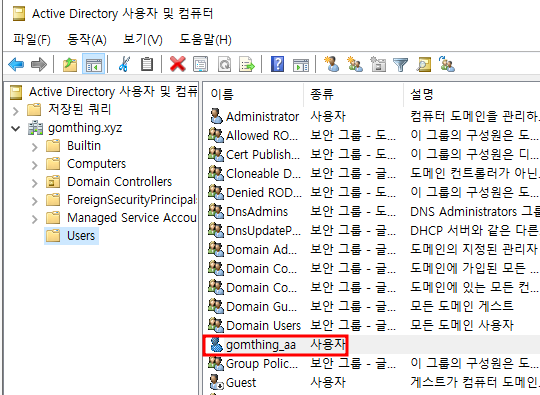
Task: Expand the 저장된 쿼리 node
Action: pyautogui.click(x=15, y=111)
